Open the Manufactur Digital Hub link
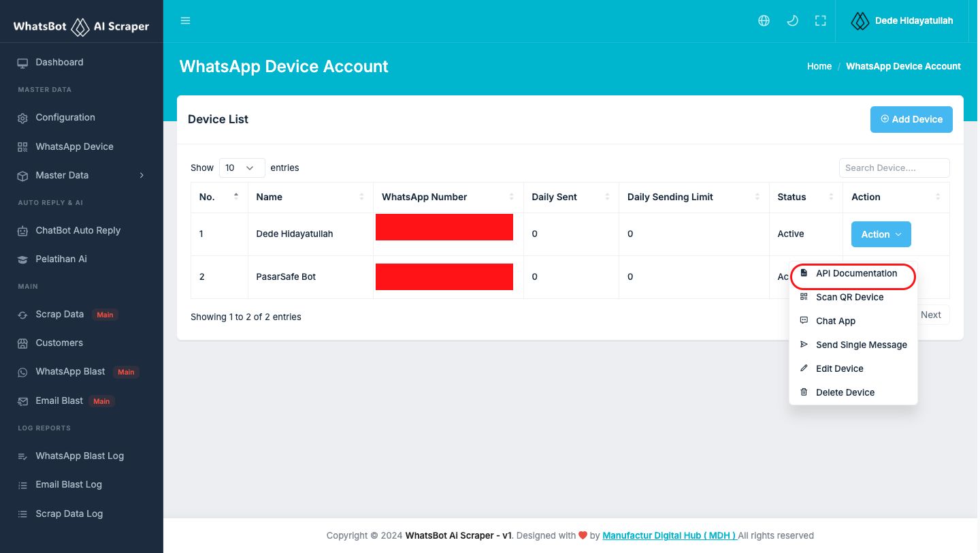 pos(669,535)
